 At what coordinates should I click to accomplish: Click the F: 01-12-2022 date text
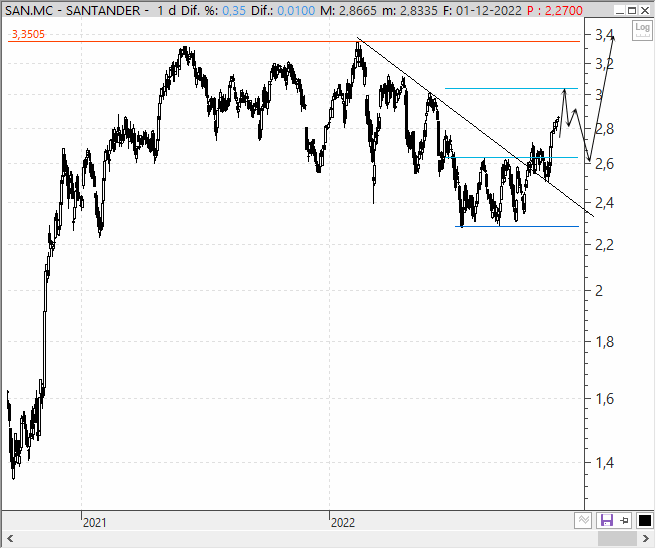(x=482, y=10)
